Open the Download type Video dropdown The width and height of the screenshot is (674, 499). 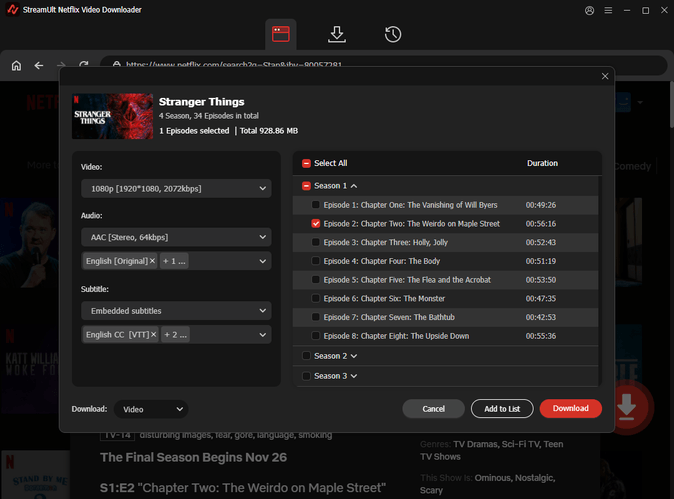pyautogui.click(x=151, y=409)
